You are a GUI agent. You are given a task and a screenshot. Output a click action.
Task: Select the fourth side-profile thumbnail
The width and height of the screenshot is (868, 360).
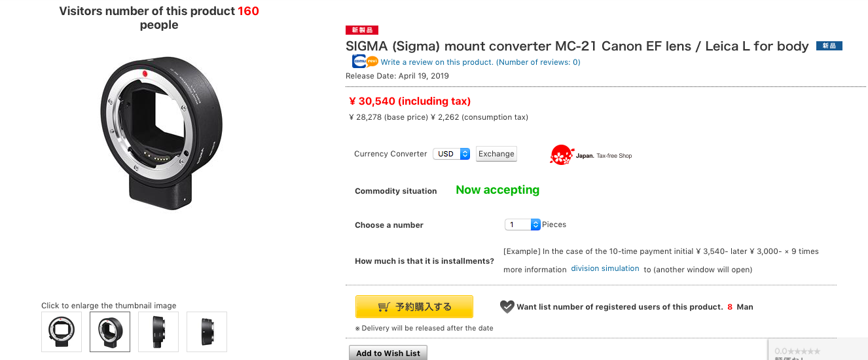[x=207, y=332]
